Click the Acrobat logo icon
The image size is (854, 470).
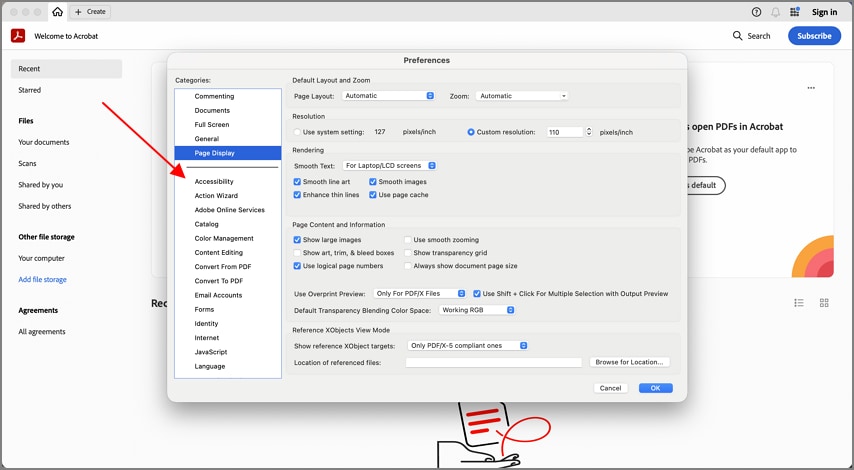tap(18, 36)
